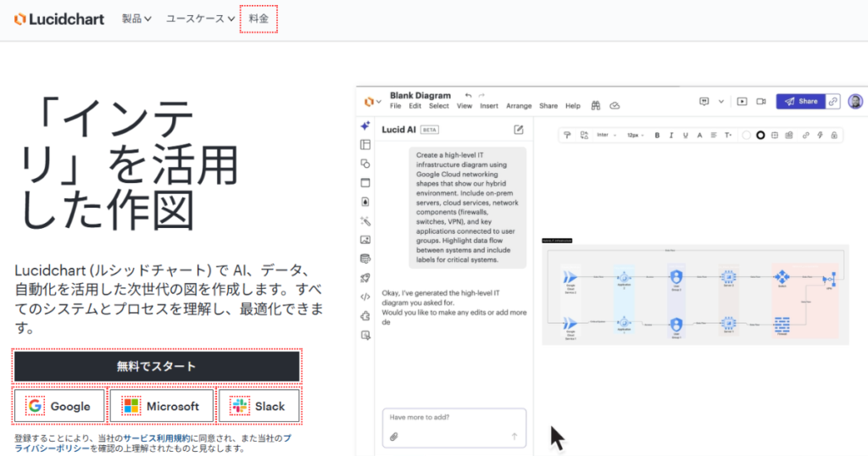Click the 無料でスタート button
This screenshot has height=456, width=868.
click(x=157, y=366)
